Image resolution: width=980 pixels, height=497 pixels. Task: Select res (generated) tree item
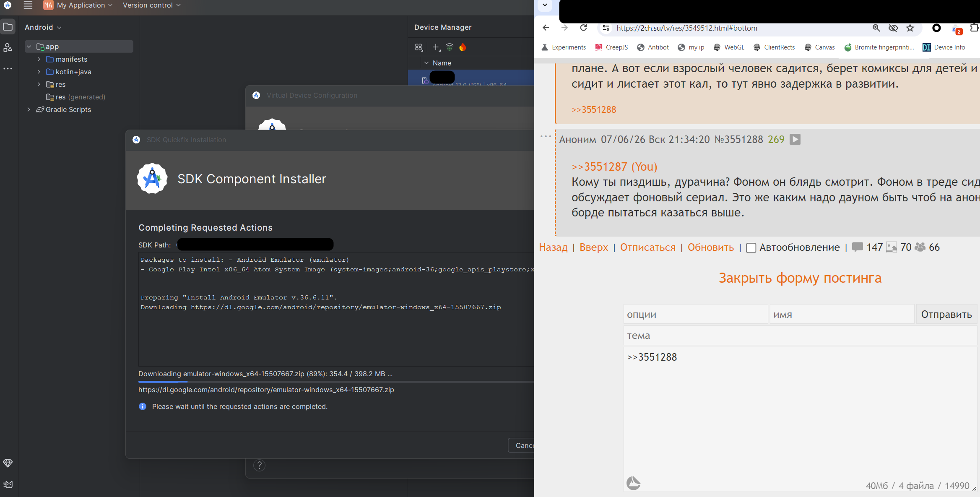click(x=75, y=97)
